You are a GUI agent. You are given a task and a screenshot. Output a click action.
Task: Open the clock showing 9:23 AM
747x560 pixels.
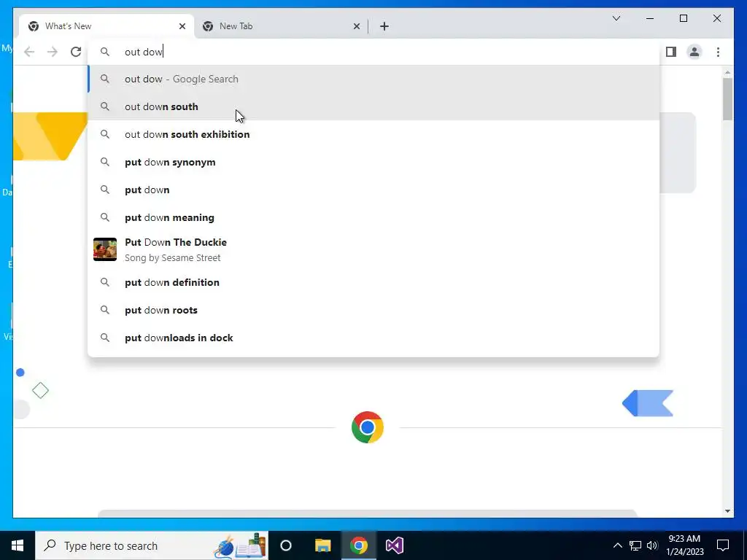684,545
